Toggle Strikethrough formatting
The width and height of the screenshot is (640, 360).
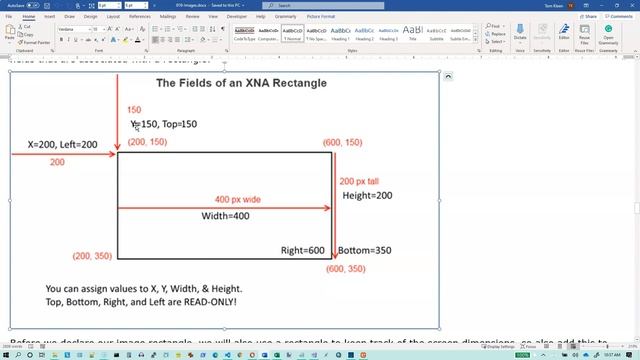(x=88, y=40)
